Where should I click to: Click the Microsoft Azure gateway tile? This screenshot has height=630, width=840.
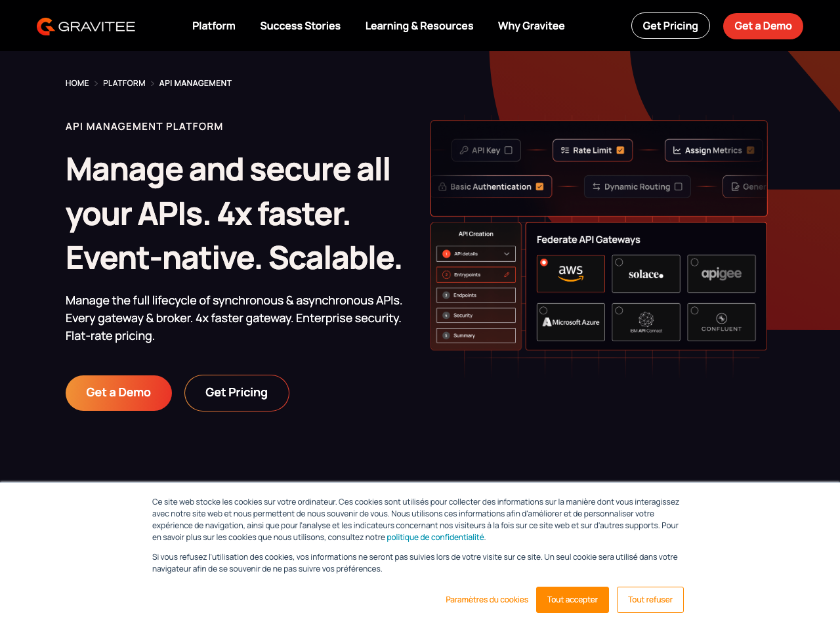pos(571,322)
